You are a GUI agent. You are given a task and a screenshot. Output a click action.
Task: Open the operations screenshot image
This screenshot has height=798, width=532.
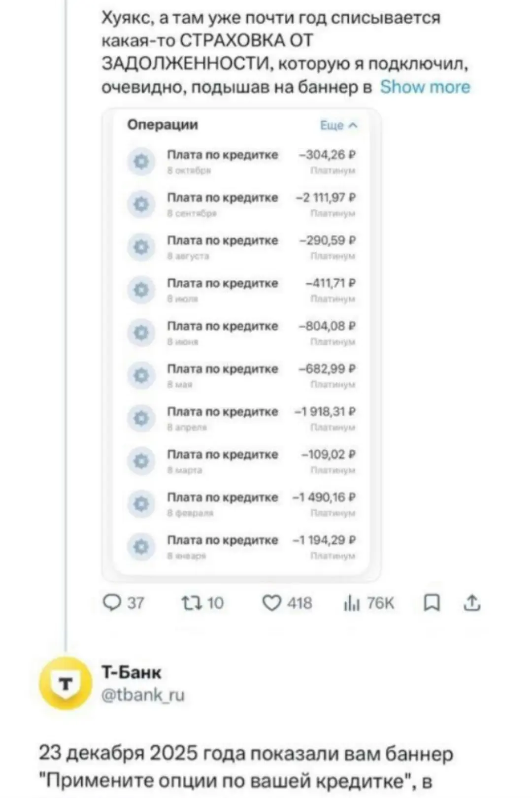(241, 345)
